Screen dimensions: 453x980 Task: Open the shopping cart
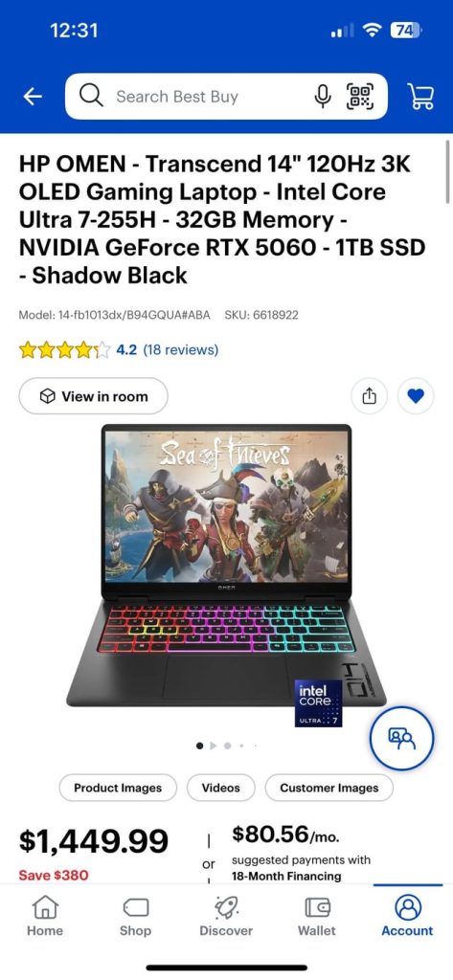coord(421,97)
